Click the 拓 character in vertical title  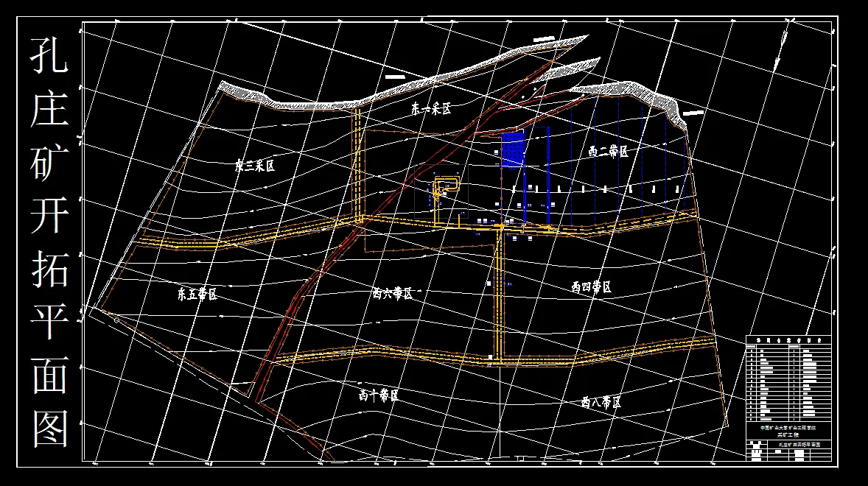(x=49, y=269)
